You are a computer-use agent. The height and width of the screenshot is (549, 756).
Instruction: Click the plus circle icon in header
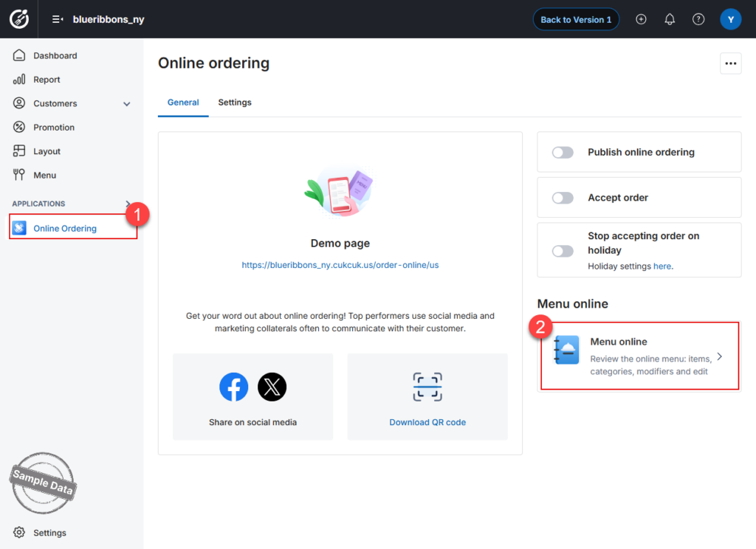pyautogui.click(x=641, y=19)
